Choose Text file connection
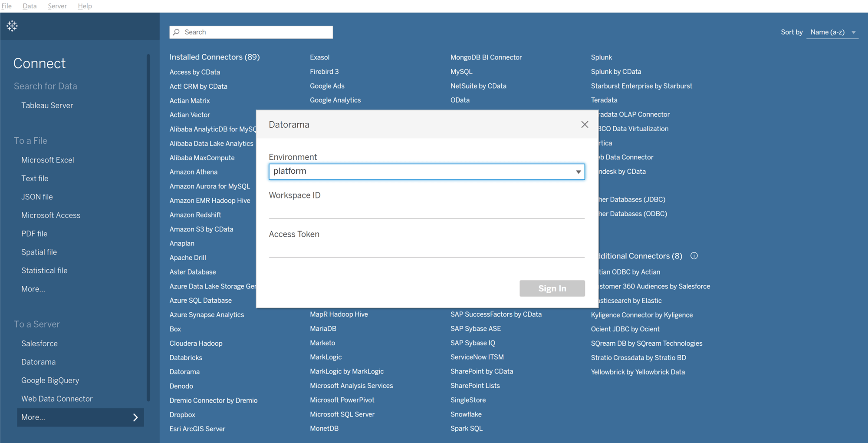This screenshot has width=868, height=443. click(x=35, y=179)
